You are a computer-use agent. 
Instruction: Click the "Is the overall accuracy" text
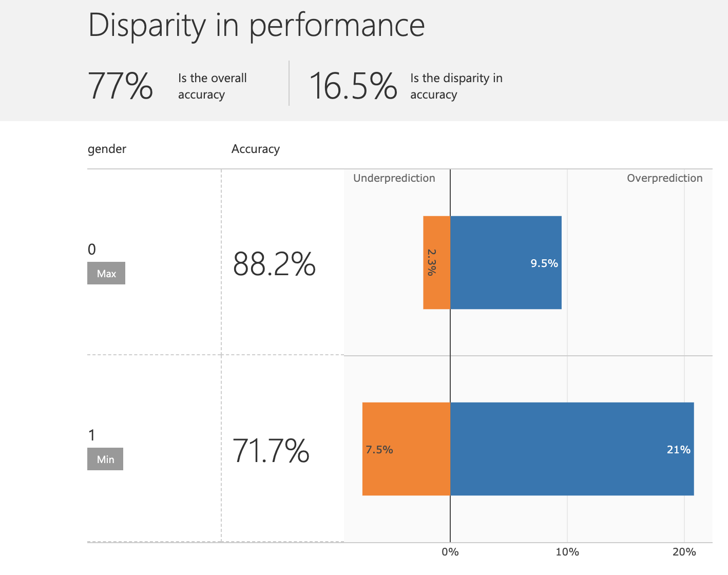(212, 86)
